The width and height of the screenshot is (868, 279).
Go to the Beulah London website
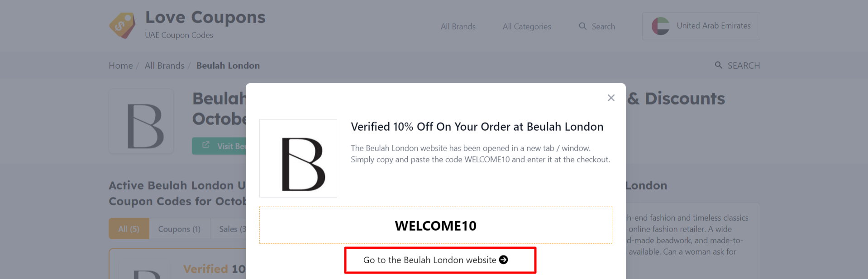click(439, 260)
